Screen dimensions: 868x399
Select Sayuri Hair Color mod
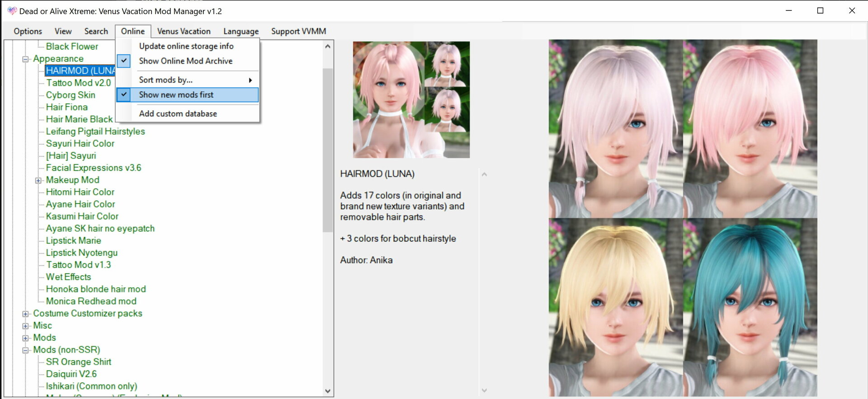[x=80, y=144]
